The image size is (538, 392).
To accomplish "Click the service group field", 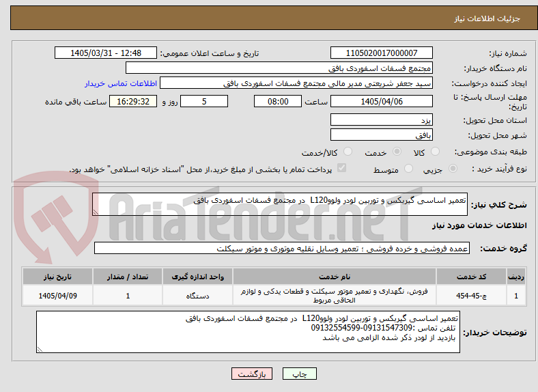I will coord(282,248).
